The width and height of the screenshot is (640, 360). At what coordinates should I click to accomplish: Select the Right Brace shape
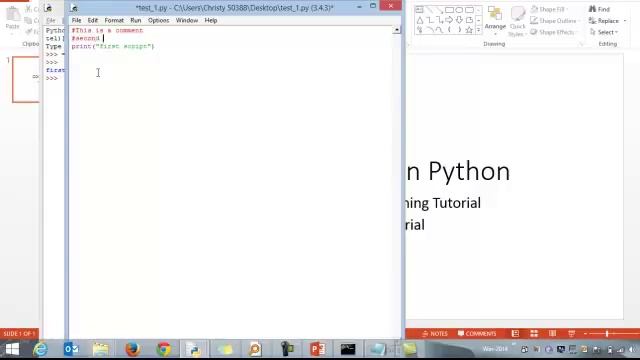[459, 30]
